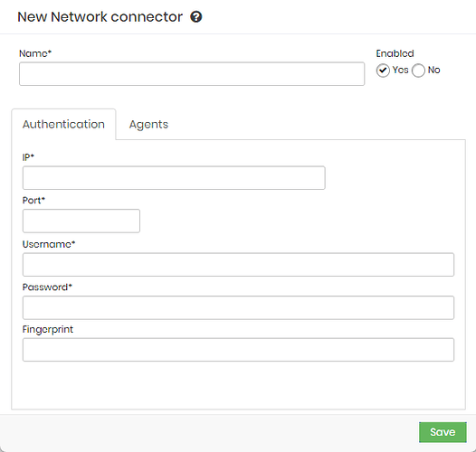Click into the IP address field
476x452 pixels.
[174, 178]
